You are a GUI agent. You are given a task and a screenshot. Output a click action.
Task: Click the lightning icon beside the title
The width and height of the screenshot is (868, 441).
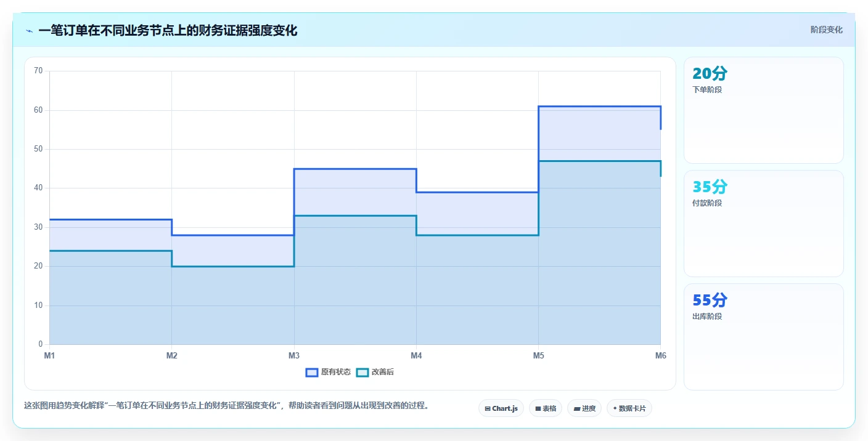click(30, 31)
